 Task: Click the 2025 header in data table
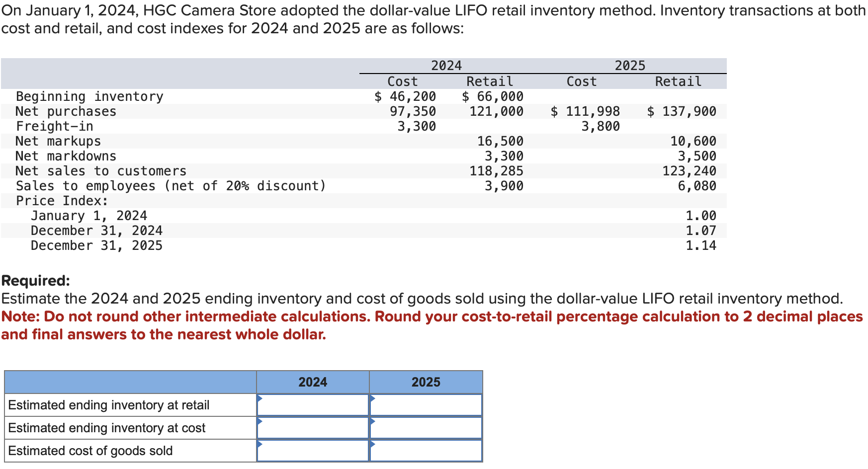click(630, 66)
